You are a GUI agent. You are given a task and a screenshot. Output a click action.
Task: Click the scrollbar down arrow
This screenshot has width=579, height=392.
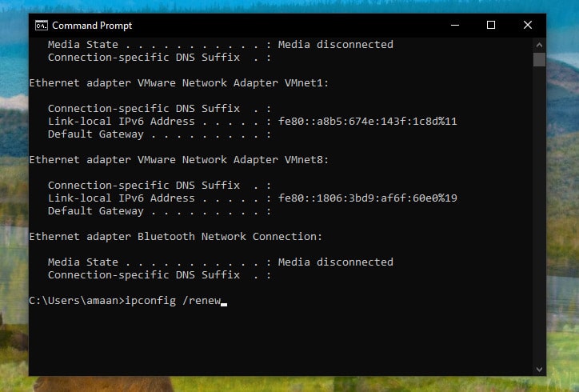[x=539, y=369]
